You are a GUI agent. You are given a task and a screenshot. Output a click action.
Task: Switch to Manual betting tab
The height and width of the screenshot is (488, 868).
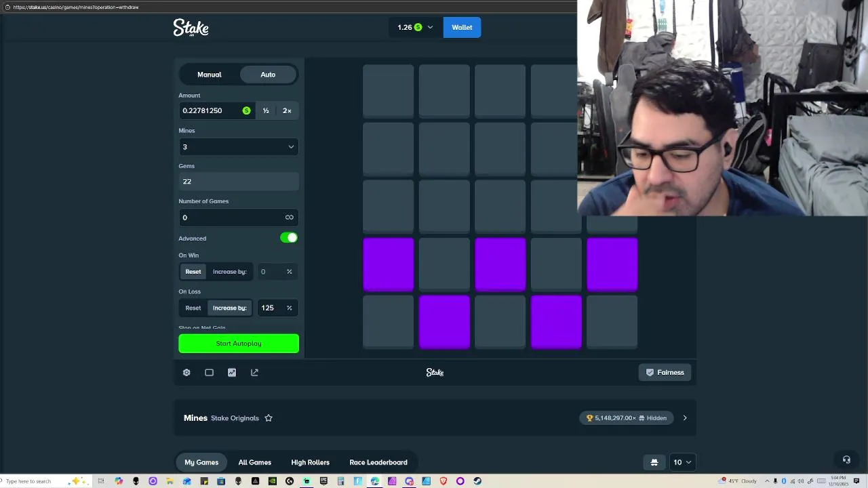click(x=210, y=75)
